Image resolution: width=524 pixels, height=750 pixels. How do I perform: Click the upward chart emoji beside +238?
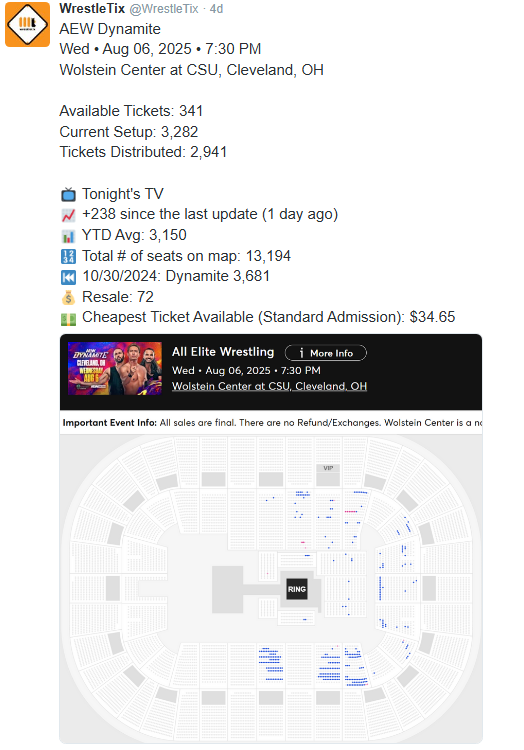[x=68, y=215]
